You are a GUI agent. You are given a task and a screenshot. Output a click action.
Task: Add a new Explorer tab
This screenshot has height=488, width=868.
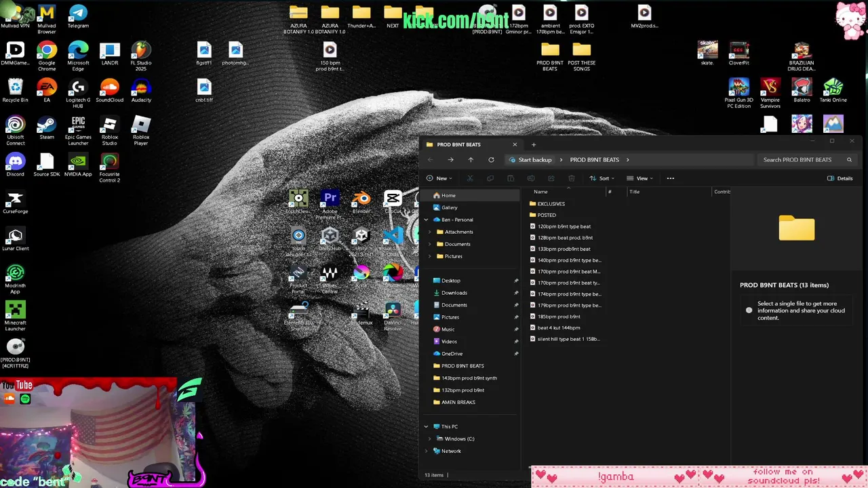[534, 144]
